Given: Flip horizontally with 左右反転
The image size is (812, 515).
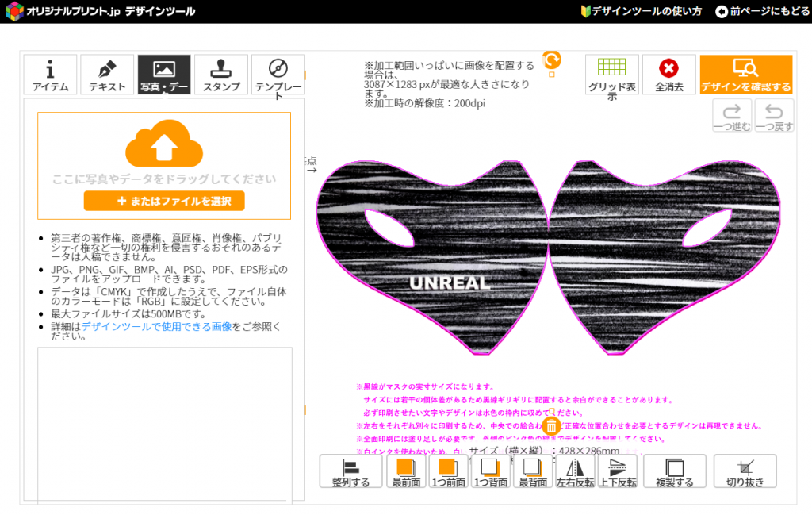Looking at the screenshot, I should tap(575, 471).
